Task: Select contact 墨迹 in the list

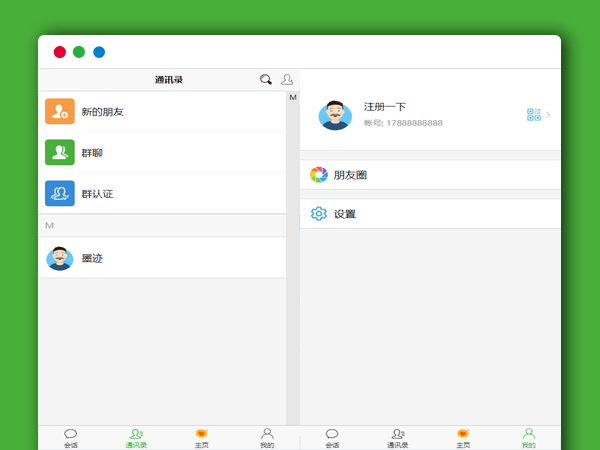Action: pos(92,258)
